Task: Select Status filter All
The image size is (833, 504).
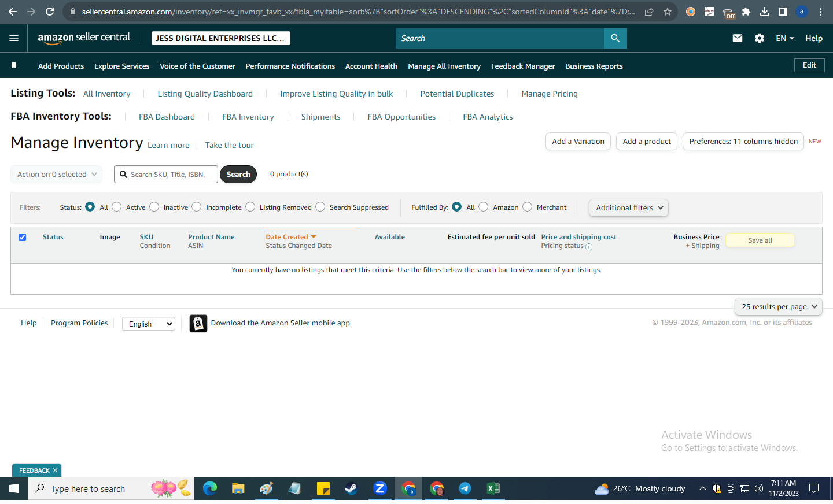Action: pyautogui.click(x=90, y=207)
